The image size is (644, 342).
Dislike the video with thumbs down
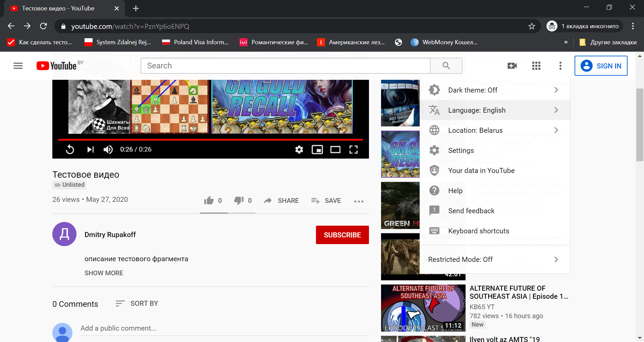(x=239, y=201)
